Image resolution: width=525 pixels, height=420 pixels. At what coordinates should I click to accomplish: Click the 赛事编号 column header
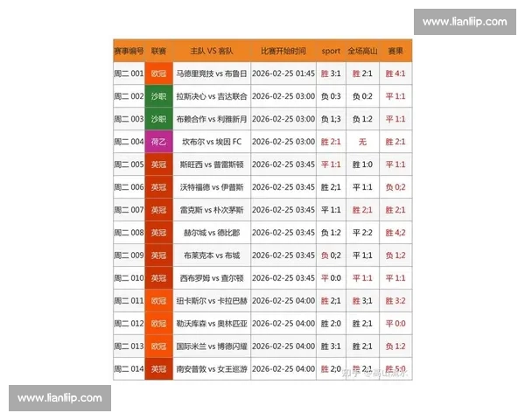[x=129, y=52]
